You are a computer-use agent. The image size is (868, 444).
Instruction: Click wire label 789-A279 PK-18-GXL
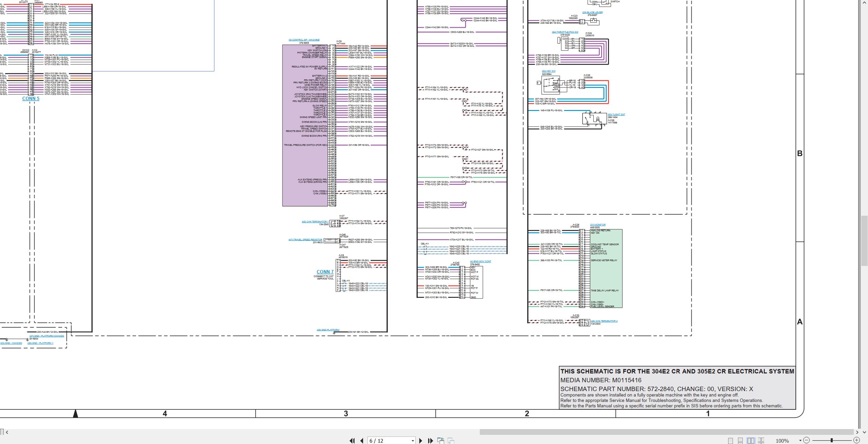tap(461, 228)
